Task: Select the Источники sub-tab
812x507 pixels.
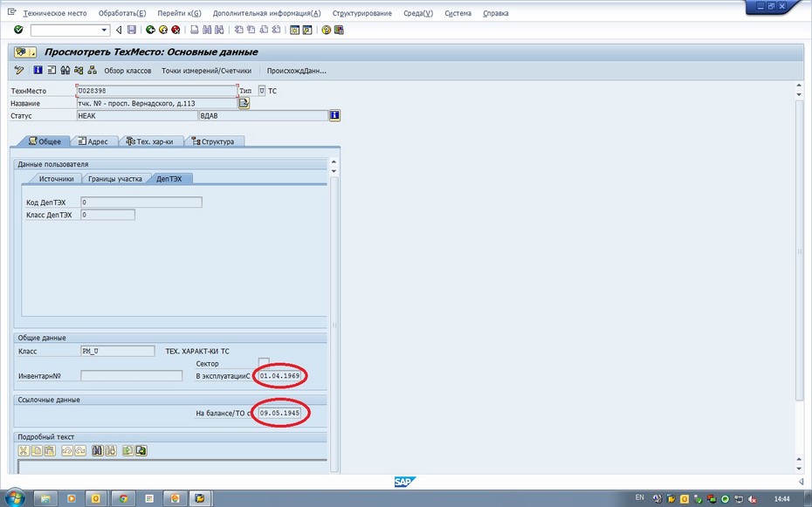Action: [55, 178]
